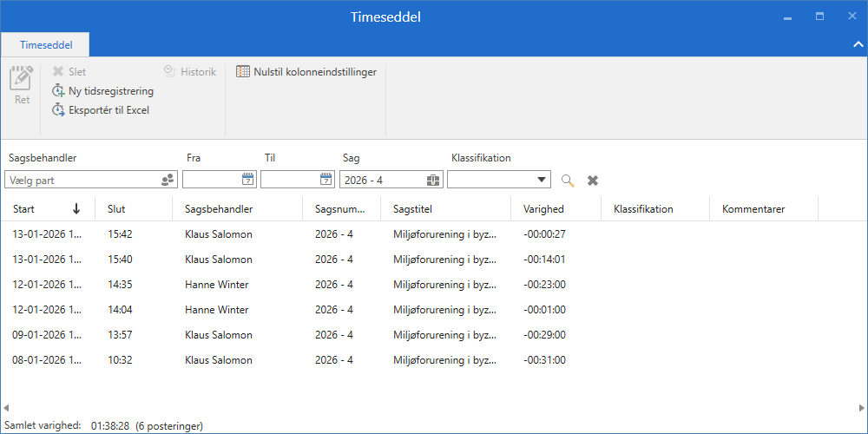Open the Til date calendar picker
The height and width of the screenshot is (434, 868).
(325, 180)
